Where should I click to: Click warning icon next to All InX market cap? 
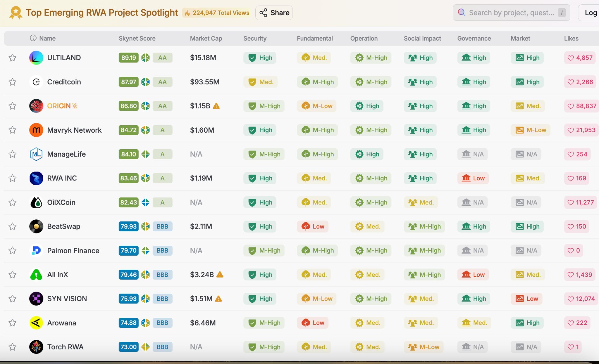pyautogui.click(x=220, y=275)
